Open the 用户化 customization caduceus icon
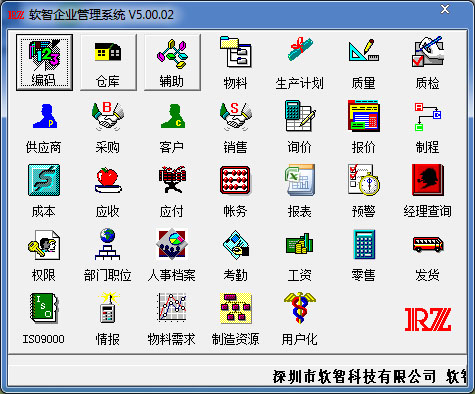The width and height of the screenshot is (475, 394). [300, 319]
